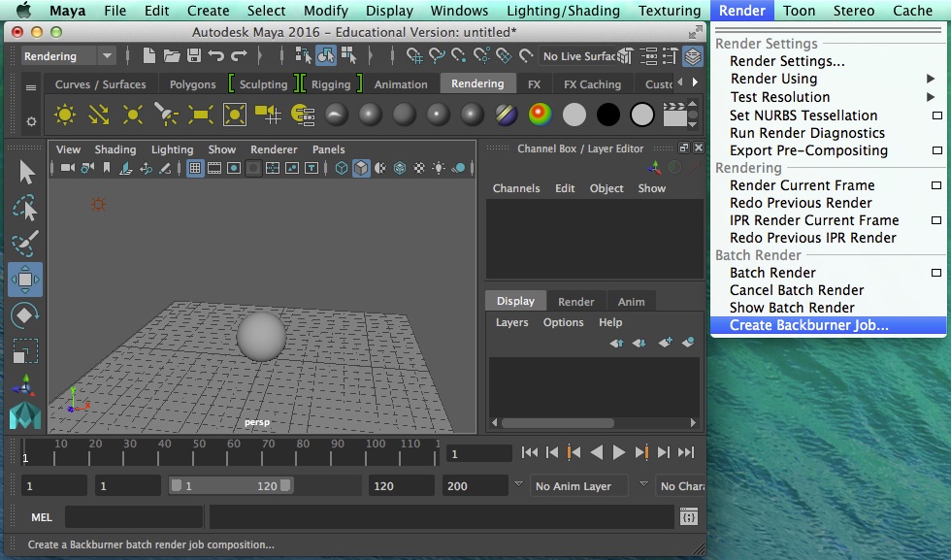Create a directional light from the shelf

tap(99, 115)
